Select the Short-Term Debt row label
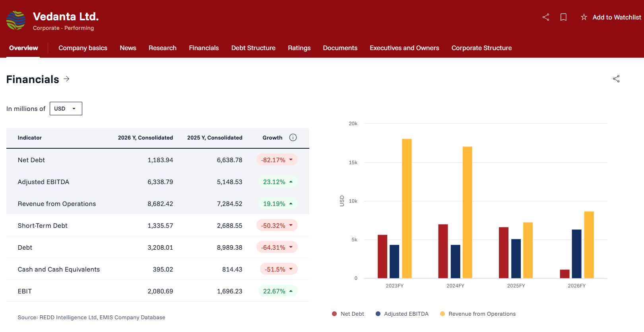This screenshot has width=644, height=332. pyautogui.click(x=43, y=225)
